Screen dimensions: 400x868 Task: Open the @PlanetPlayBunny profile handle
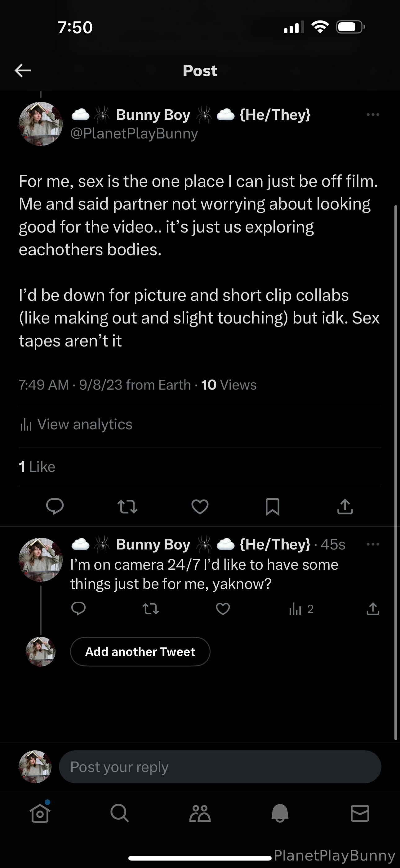coord(134,133)
